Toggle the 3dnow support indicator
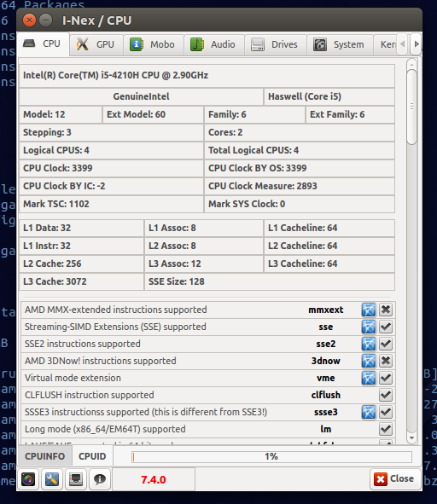Viewport: 437px width, 504px height. 386,361
